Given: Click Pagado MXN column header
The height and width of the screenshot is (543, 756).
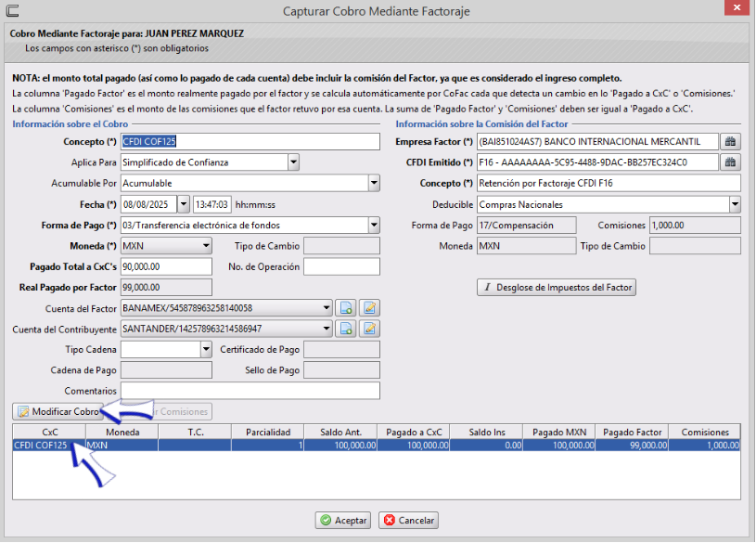Looking at the screenshot, I should tap(558, 433).
